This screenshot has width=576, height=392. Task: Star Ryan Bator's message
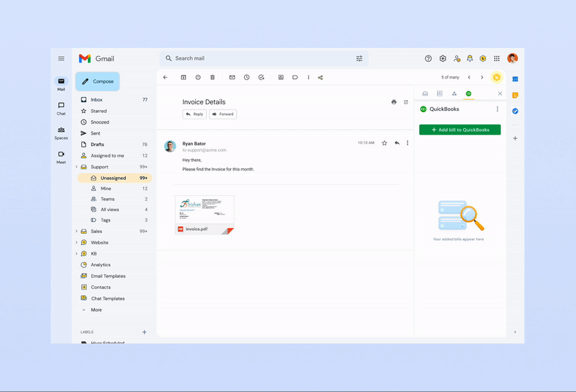[384, 143]
